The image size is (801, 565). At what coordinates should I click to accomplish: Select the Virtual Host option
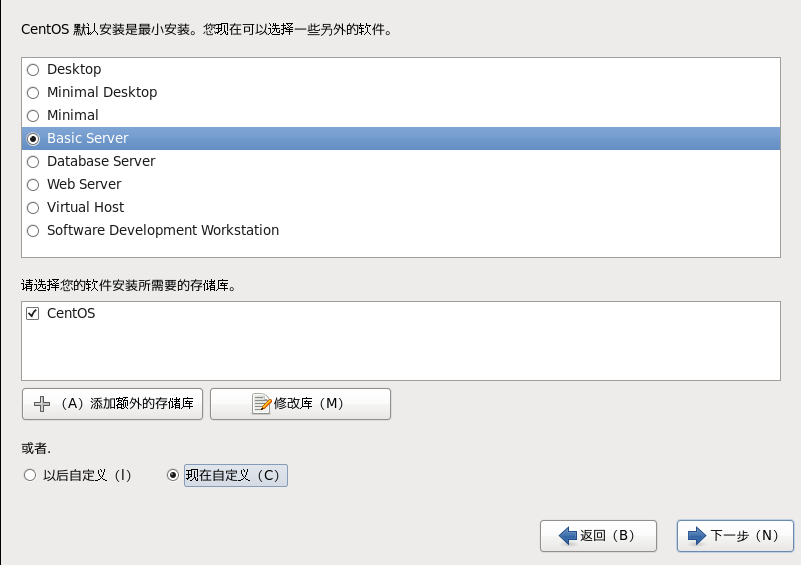pos(33,208)
